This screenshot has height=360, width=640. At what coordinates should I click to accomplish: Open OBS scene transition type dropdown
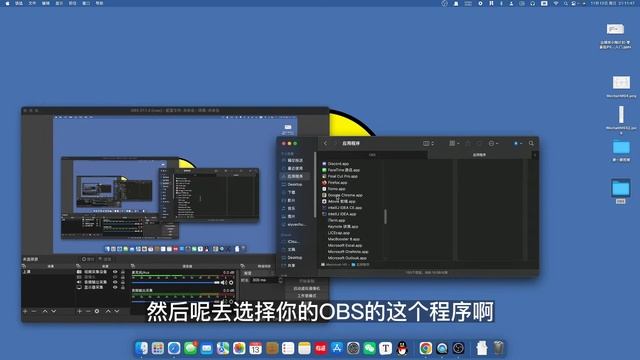[259, 273]
